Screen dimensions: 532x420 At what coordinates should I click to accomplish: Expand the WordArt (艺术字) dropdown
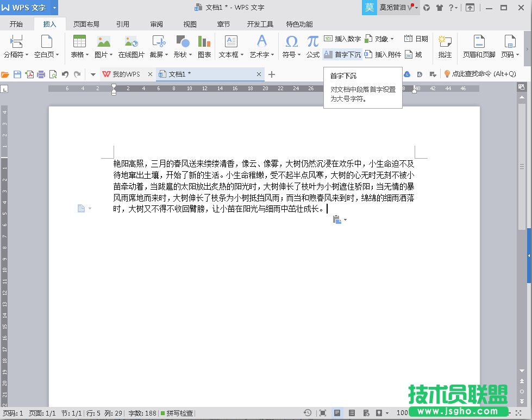272,55
